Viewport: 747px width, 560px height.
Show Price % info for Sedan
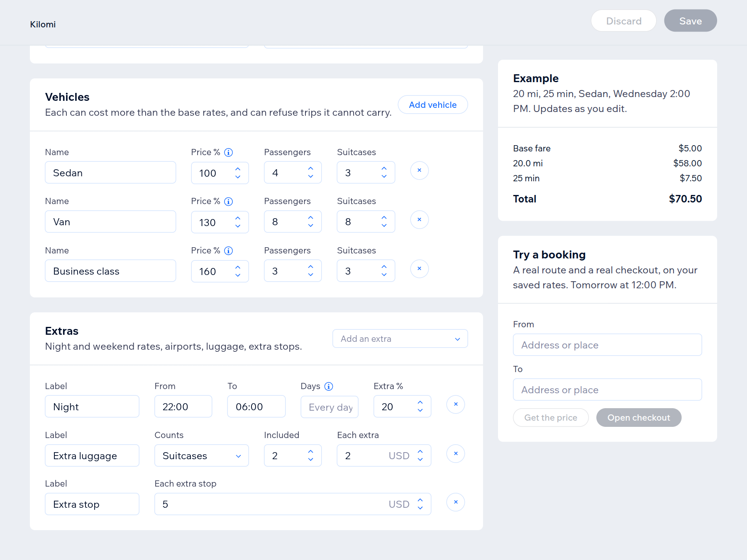[228, 152]
